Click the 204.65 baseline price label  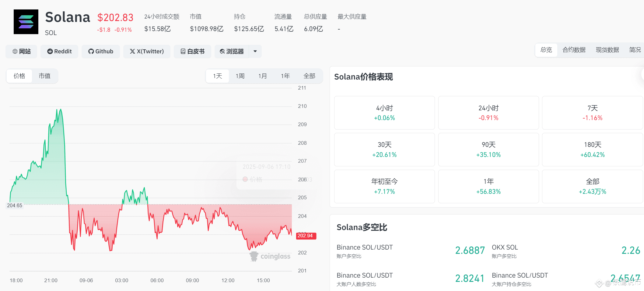pyautogui.click(x=15, y=206)
